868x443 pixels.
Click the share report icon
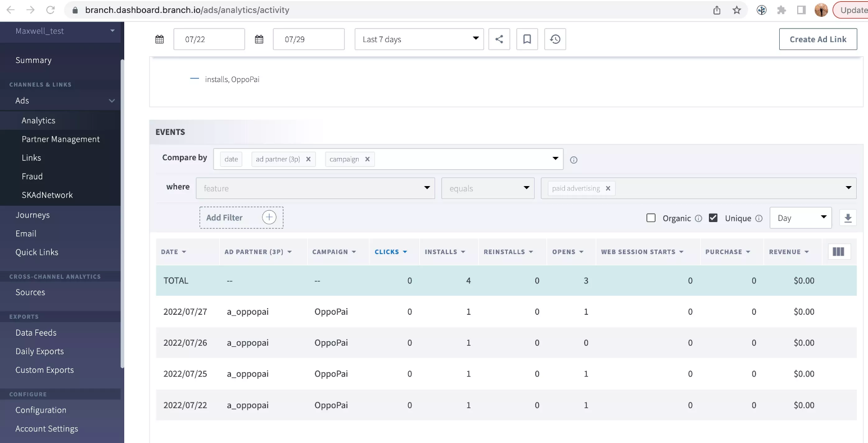tap(499, 39)
